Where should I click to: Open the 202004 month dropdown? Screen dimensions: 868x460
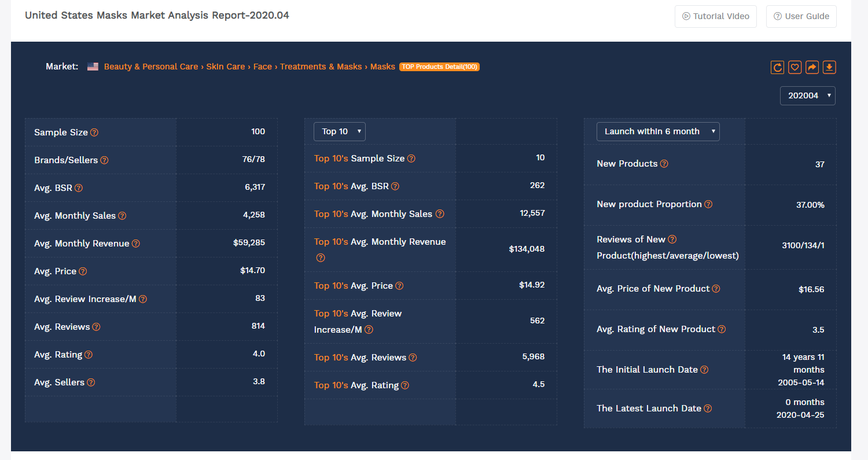[x=807, y=95]
